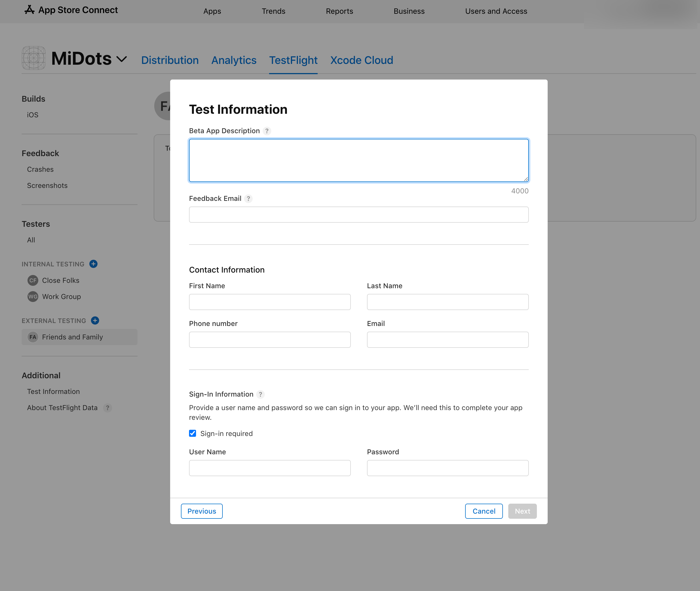The height and width of the screenshot is (591, 700).
Task: Click the App Store Connect title
Action: click(x=78, y=10)
